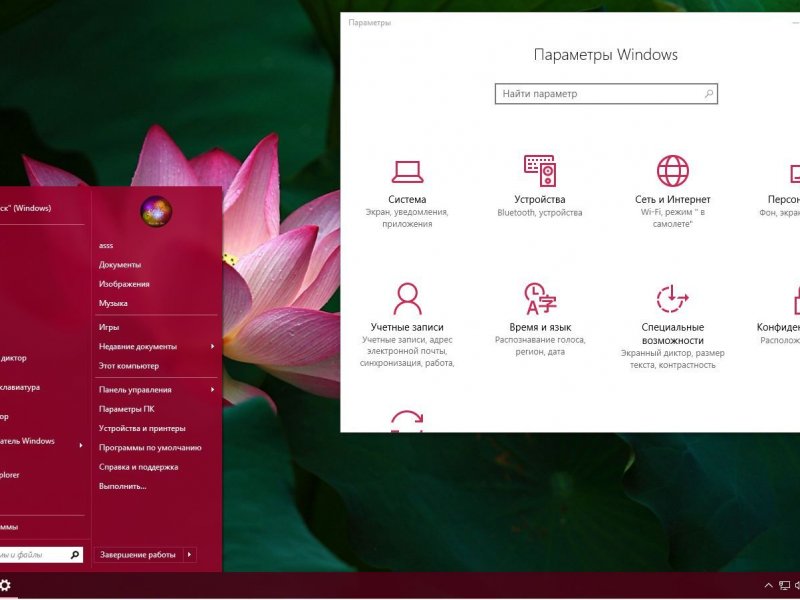Image resolution: width=800 pixels, height=600 pixels.
Task: Expand the Панель управления submenu arrow
Action: pyautogui.click(x=212, y=390)
